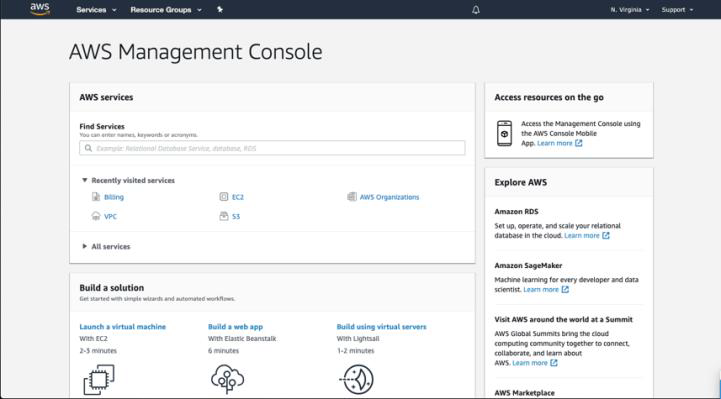Open the S3 service link
This screenshot has width=721, height=399.
236,216
